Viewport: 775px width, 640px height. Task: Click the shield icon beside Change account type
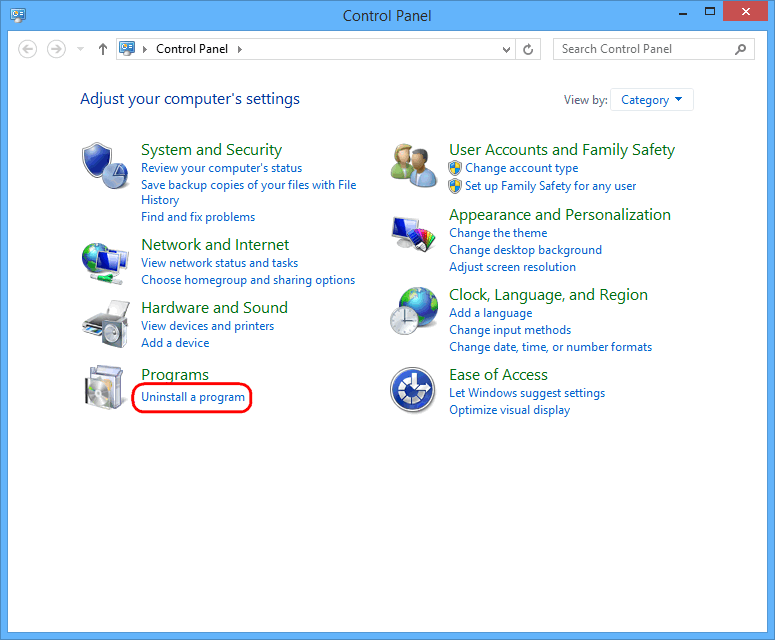(455, 168)
